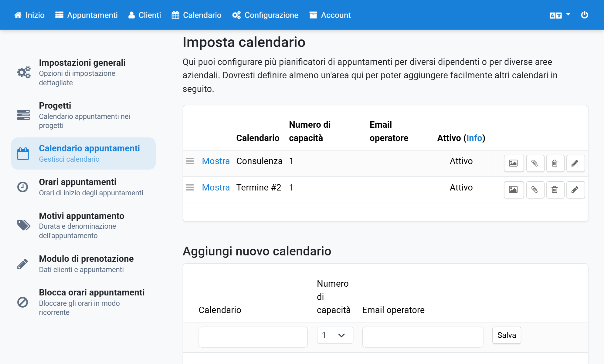Viewport: 604px width, 364px height.
Task: Click Mostra for the Consulenza calendar
Action: (216, 161)
